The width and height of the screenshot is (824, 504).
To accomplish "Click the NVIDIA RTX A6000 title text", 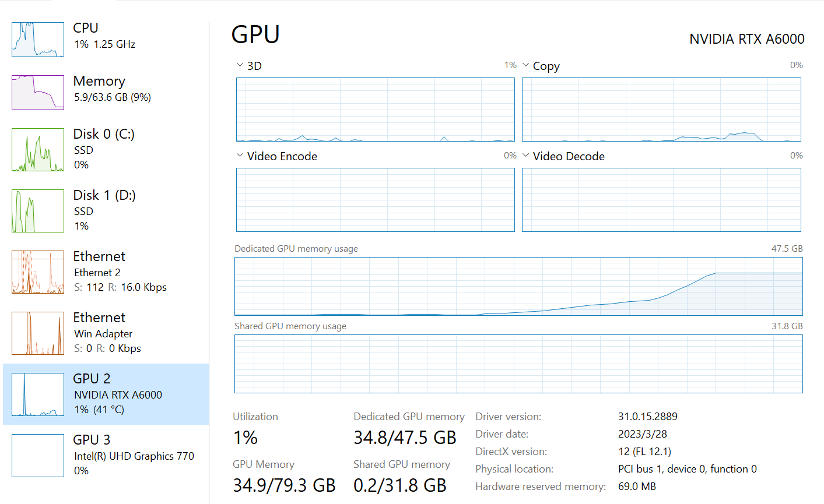I will tap(746, 39).
